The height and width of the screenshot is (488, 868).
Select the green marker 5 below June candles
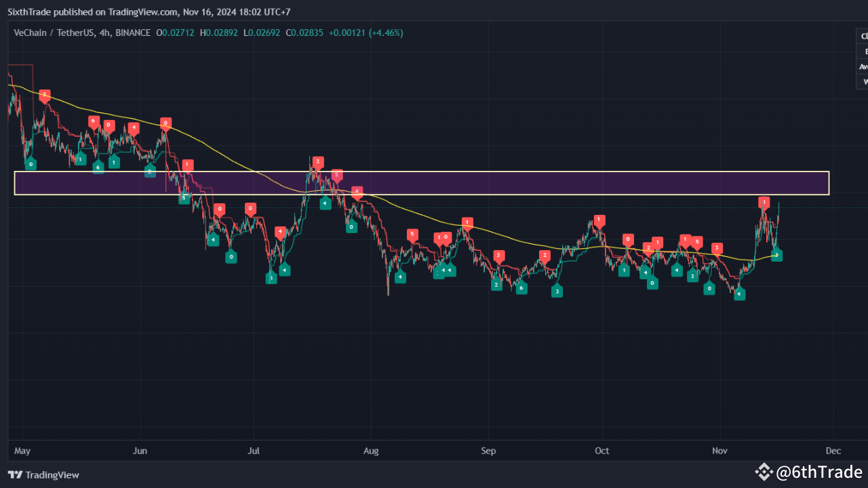click(184, 198)
